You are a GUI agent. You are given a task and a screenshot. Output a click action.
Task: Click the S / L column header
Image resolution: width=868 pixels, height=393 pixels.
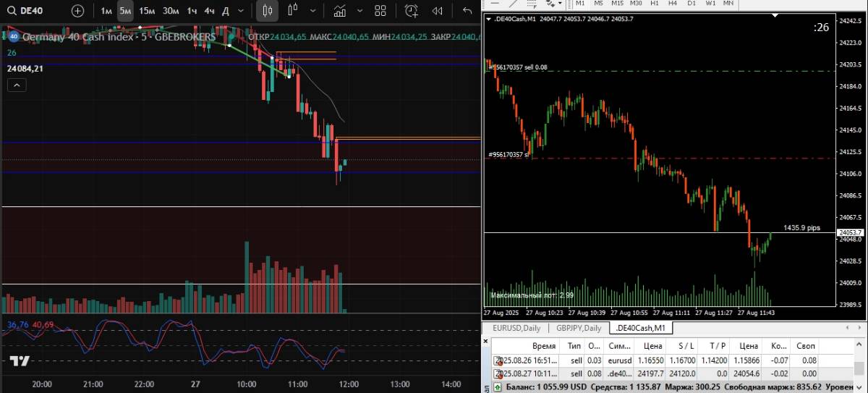pyautogui.click(x=682, y=346)
